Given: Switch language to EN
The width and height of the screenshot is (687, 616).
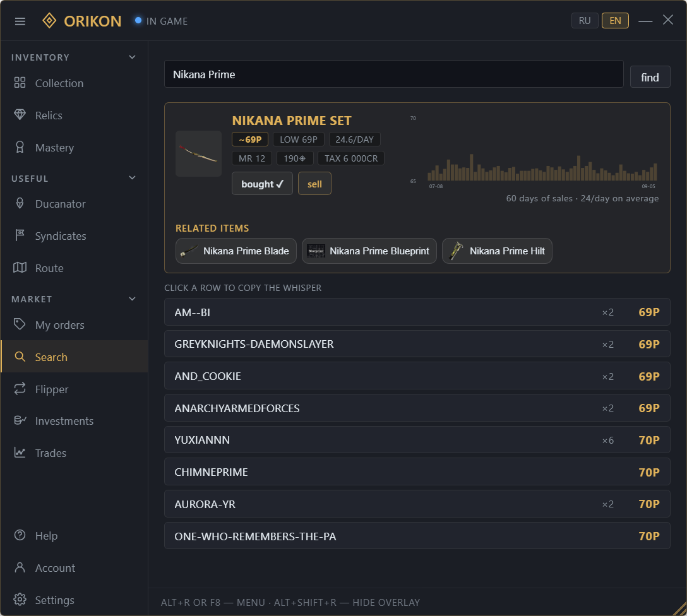Looking at the screenshot, I should [x=615, y=21].
